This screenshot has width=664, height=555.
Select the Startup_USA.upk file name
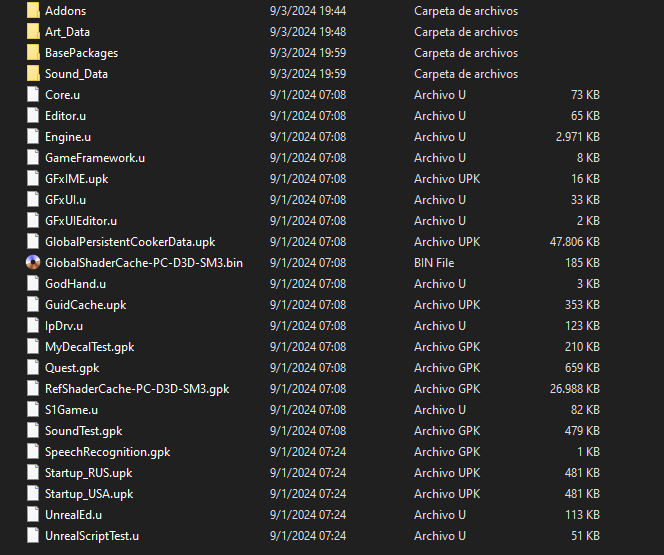point(89,493)
